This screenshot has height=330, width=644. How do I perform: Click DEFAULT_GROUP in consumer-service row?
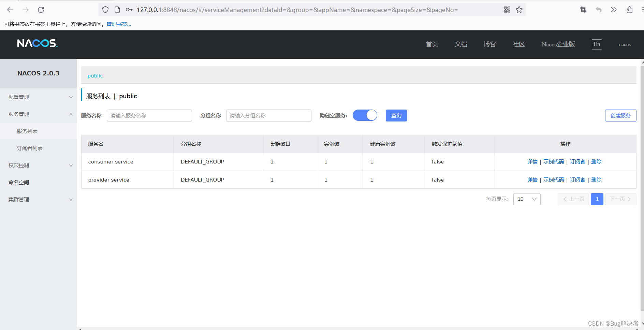(x=202, y=162)
